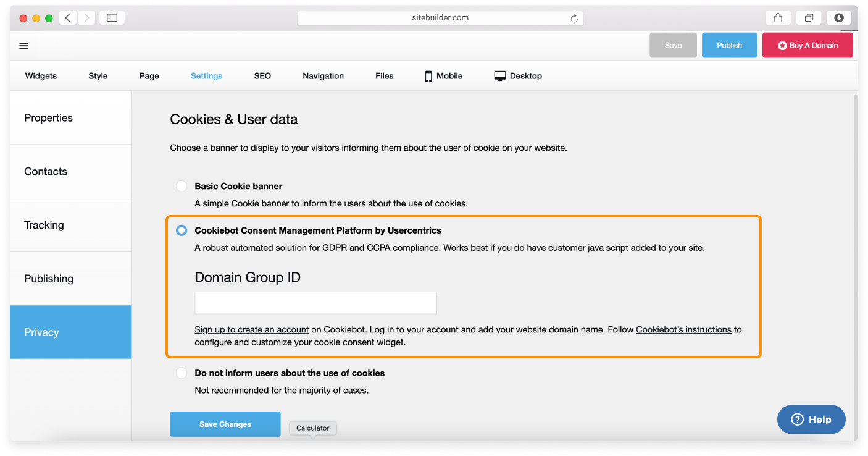Viewport: 868px width, 456px height.
Task: Select the Cookiebot Consent Management option
Action: (x=182, y=230)
